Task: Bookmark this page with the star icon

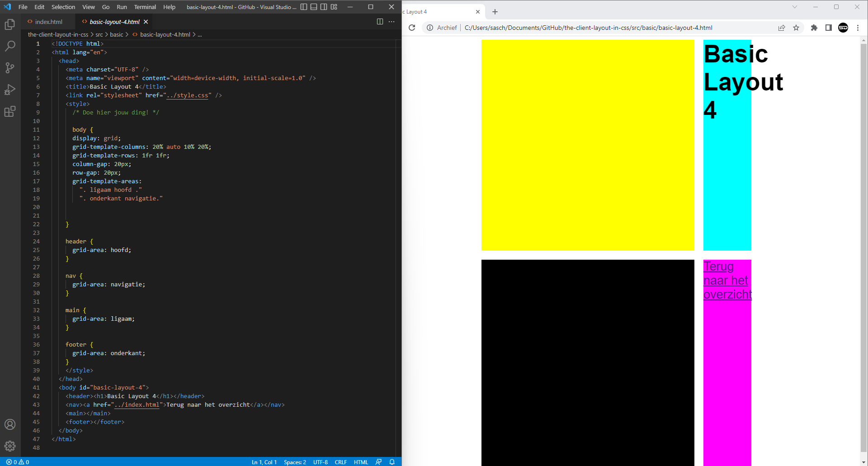Action: [x=796, y=28]
